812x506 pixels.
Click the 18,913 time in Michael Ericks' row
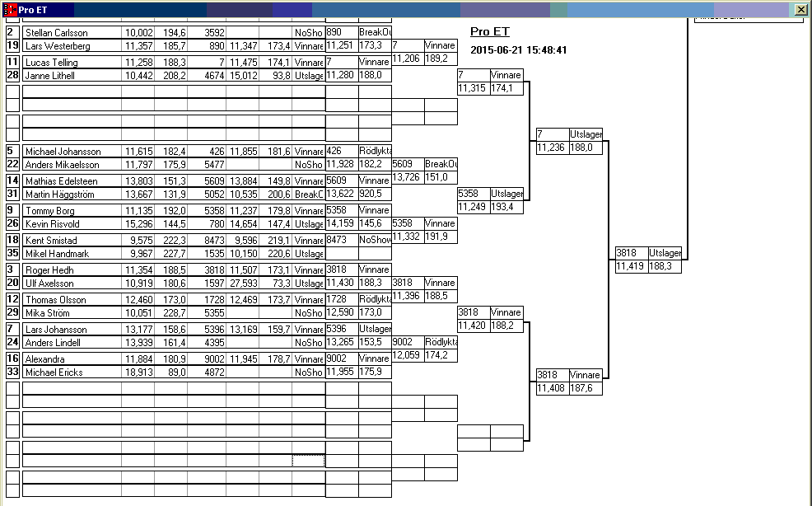click(138, 372)
